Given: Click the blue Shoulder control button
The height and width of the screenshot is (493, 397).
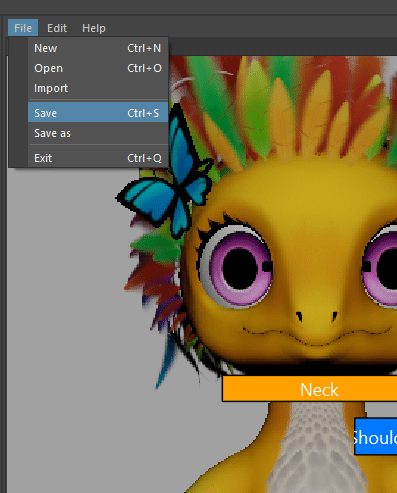Looking at the screenshot, I should (376, 437).
